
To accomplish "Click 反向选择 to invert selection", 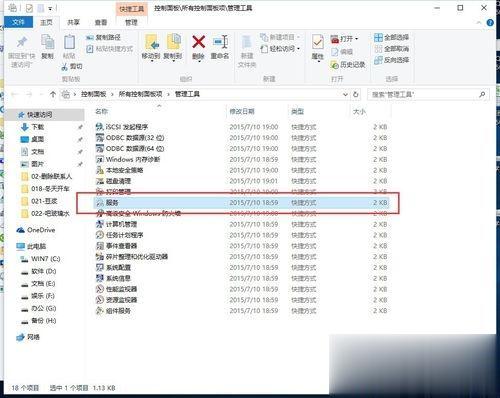I will tap(391, 60).
